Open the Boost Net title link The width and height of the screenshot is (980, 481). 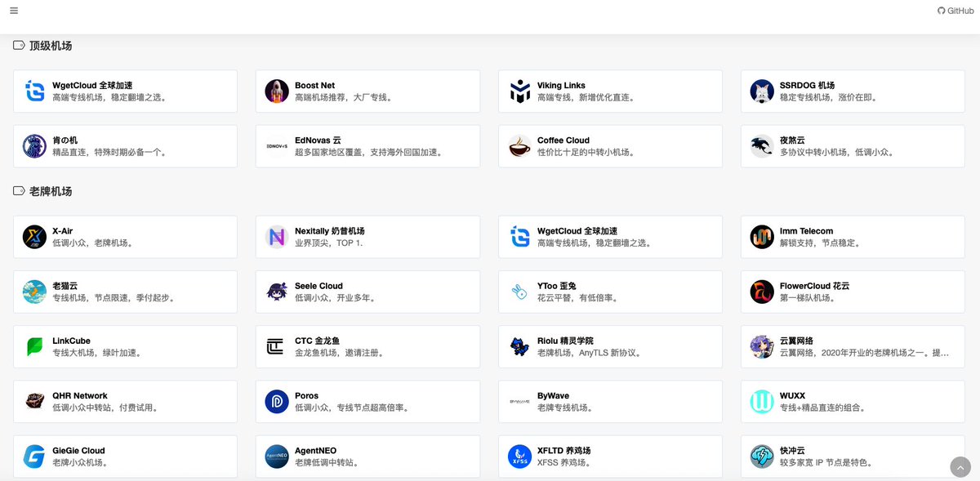click(314, 85)
